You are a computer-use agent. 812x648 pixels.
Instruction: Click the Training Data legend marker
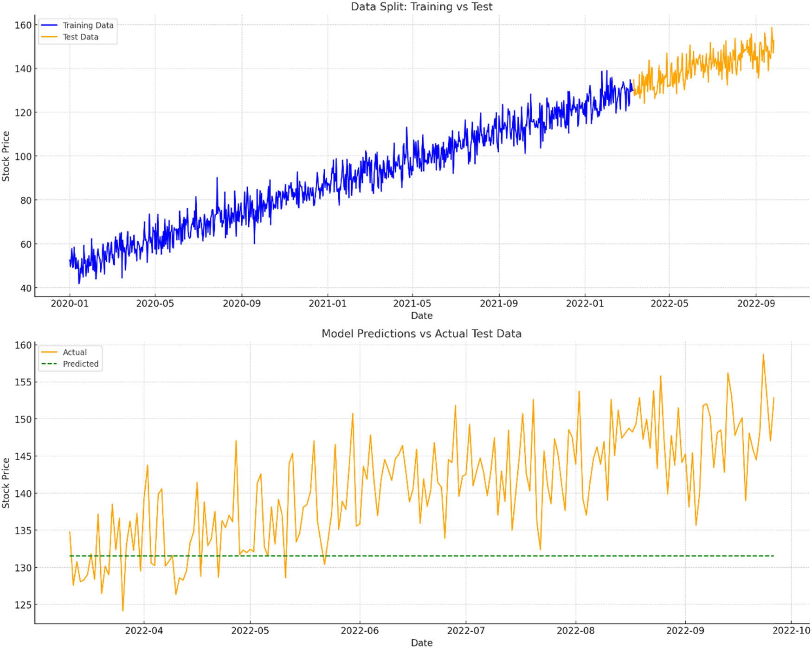click(50, 26)
